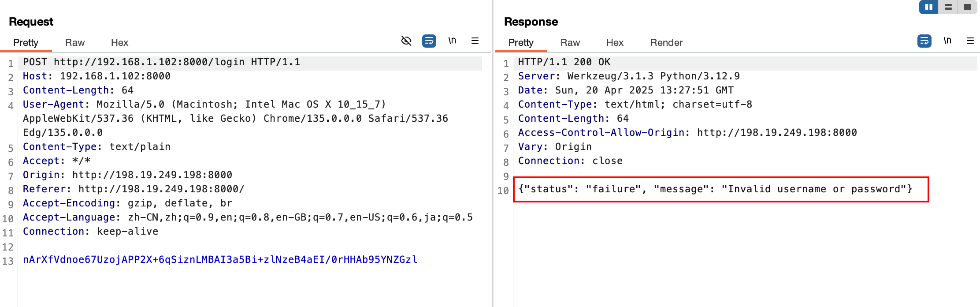980x307 pixels.
Task: Click the Content-Type: text/plain header
Action: (97, 147)
